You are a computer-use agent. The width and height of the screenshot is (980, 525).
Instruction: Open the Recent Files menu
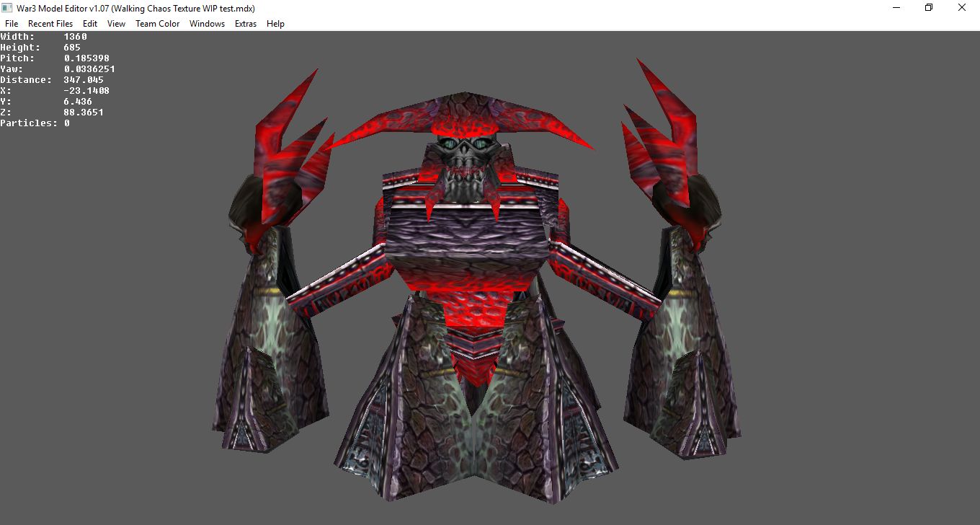tap(50, 24)
